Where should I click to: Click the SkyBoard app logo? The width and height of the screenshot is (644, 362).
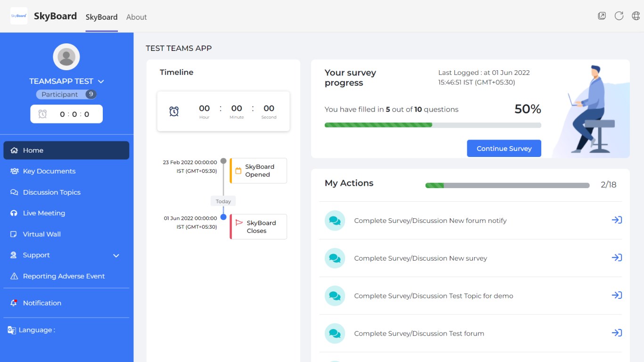[x=19, y=16]
